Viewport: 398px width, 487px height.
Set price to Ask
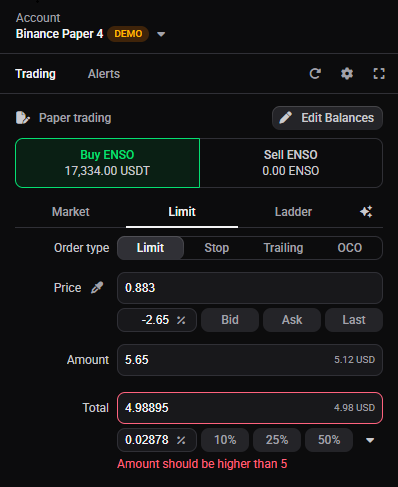click(x=292, y=320)
